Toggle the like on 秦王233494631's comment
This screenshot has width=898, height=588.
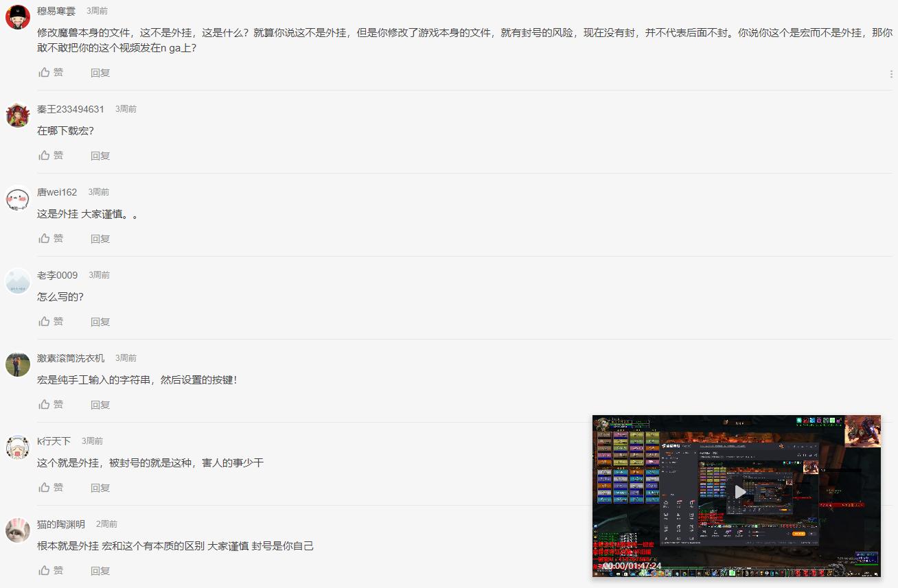(44, 155)
